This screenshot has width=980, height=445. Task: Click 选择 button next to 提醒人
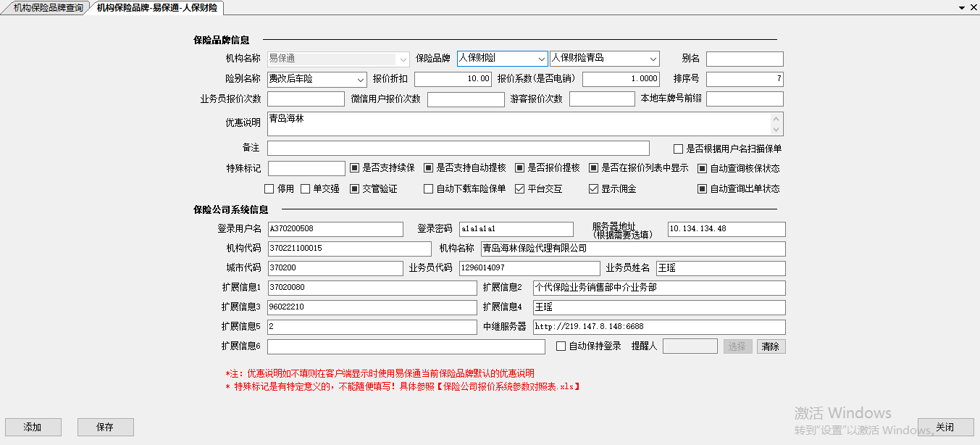point(738,346)
